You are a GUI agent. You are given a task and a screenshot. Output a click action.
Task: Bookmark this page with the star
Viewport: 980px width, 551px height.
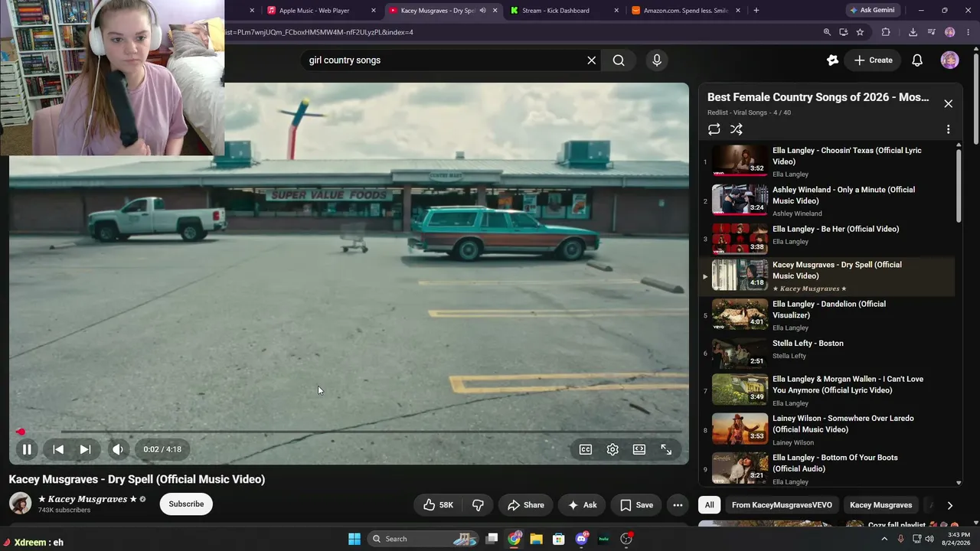point(860,32)
